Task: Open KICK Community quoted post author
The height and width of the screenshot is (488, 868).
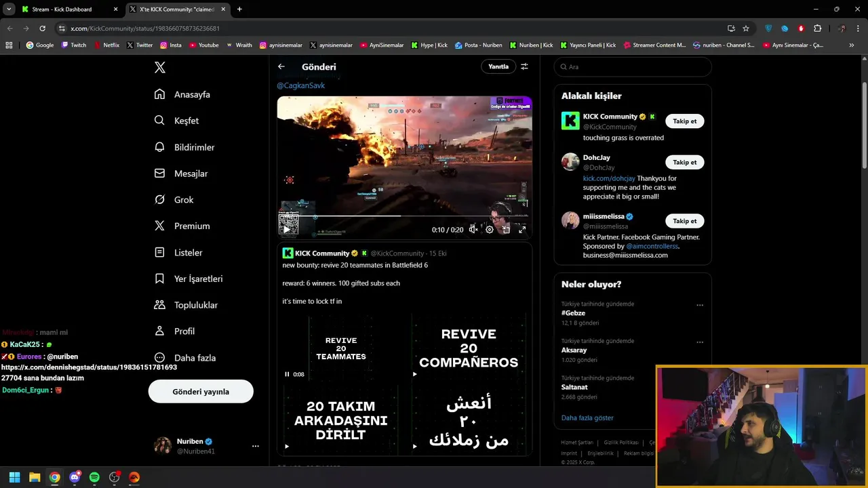Action: [322, 253]
